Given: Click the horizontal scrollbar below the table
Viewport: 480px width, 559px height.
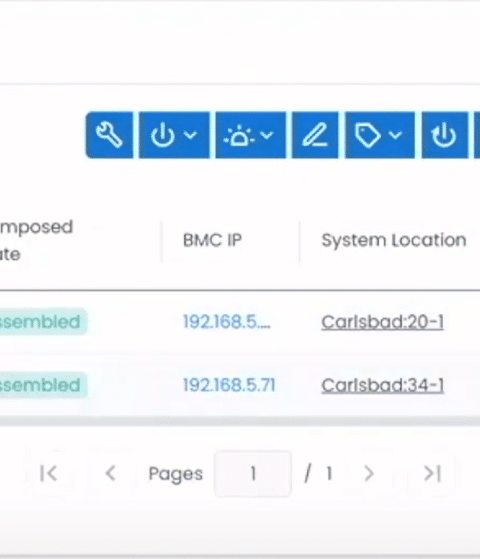Looking at the screenshot, I should pyautogui.click(x=240, y=421).
